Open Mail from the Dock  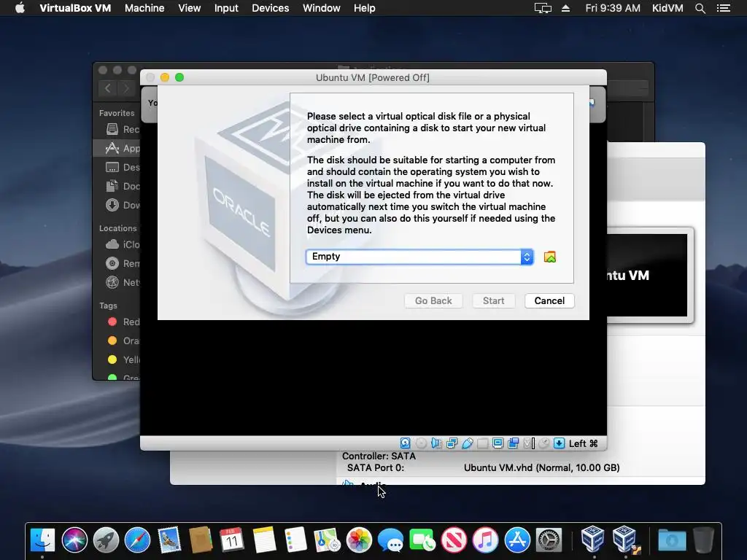(169, 540)
